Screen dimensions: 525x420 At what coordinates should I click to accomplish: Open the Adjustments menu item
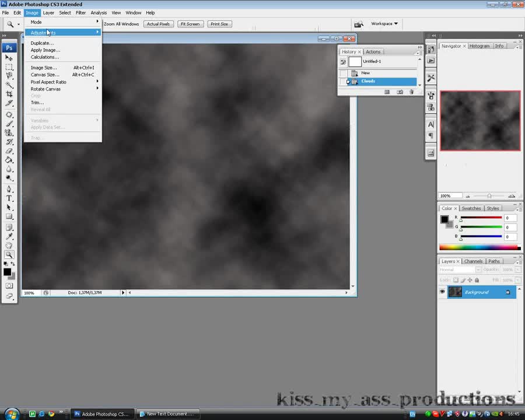pyautogui.click(x=63, y=33)
